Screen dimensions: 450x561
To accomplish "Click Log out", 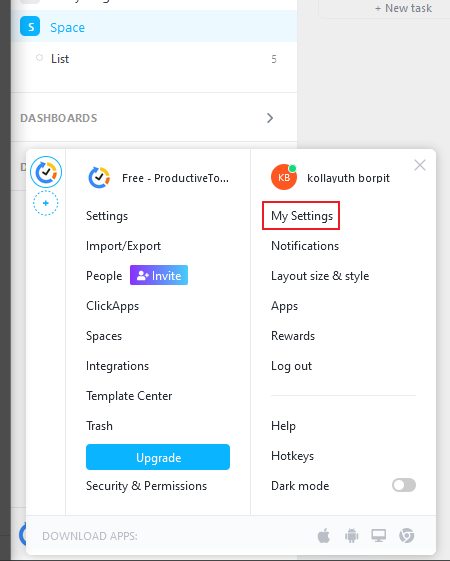I will click(291, 366).
